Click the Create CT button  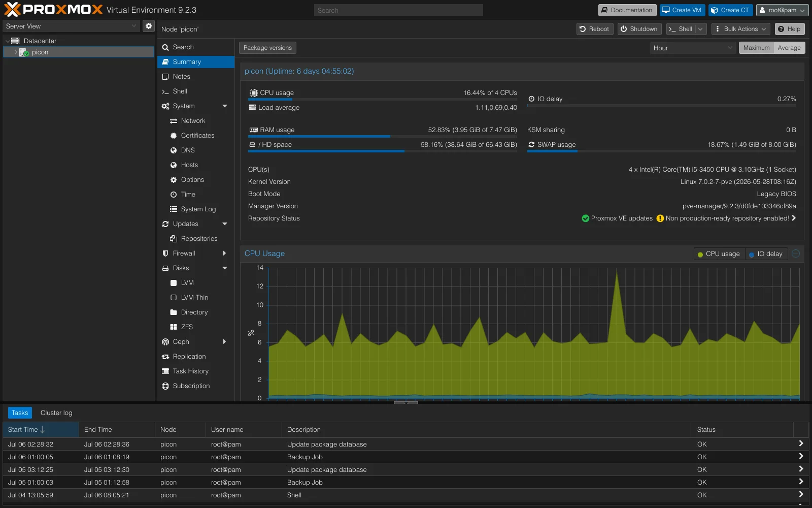(x=730, y=10)
